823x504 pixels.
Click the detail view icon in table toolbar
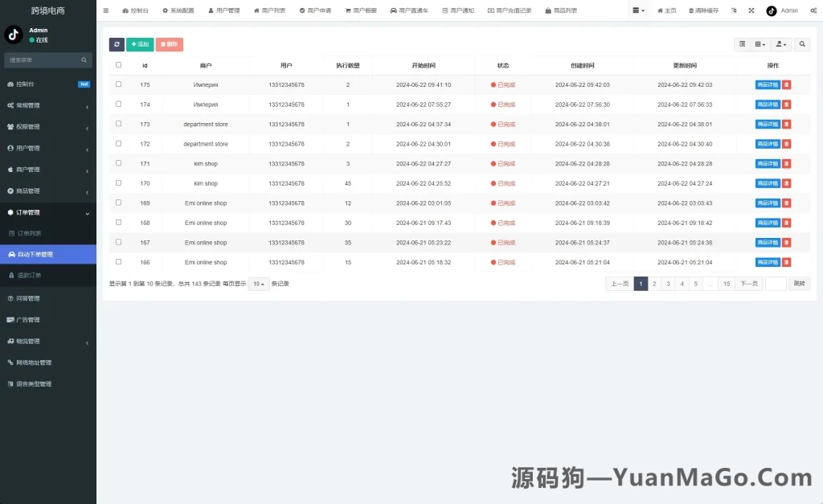click(x=743, y=44)
